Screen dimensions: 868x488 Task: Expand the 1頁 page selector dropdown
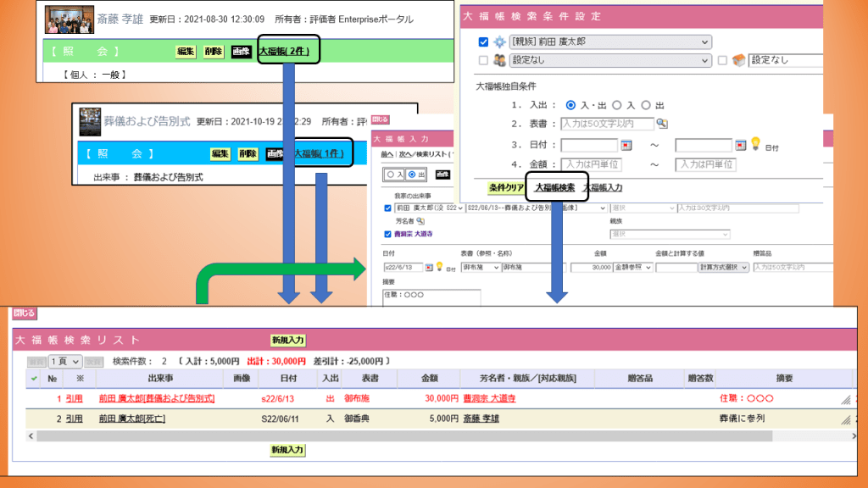[x=64, y=361]
